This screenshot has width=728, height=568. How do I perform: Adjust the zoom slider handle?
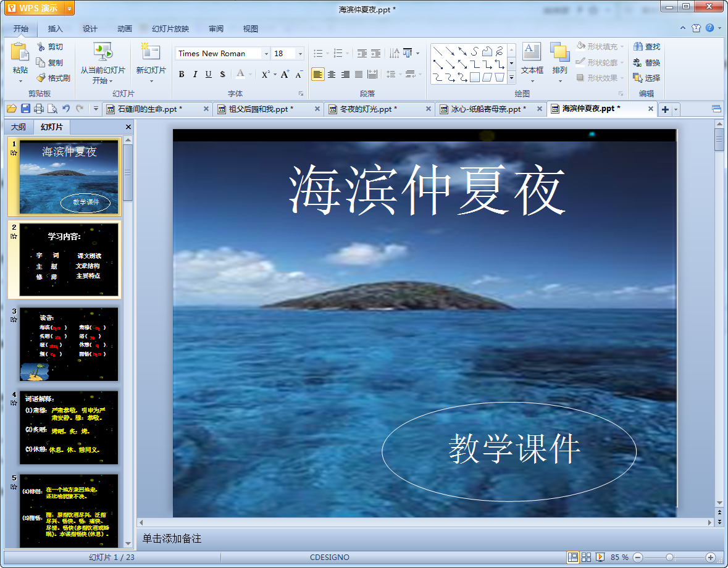[669, 558]
